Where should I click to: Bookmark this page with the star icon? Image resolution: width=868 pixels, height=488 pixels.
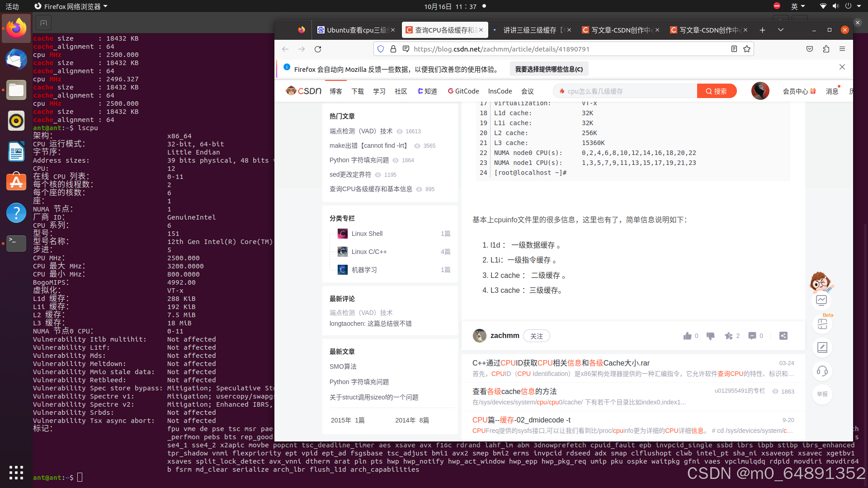click(747, 49)
